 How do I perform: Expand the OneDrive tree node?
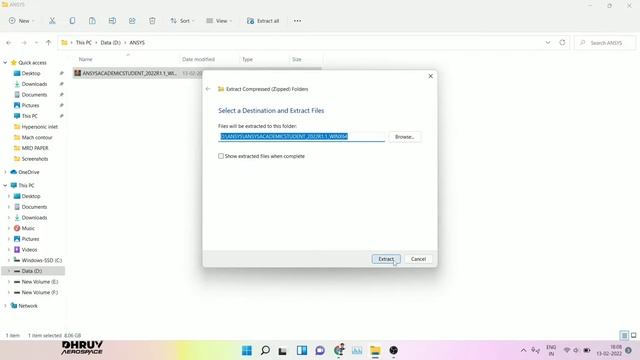(5, 172)
